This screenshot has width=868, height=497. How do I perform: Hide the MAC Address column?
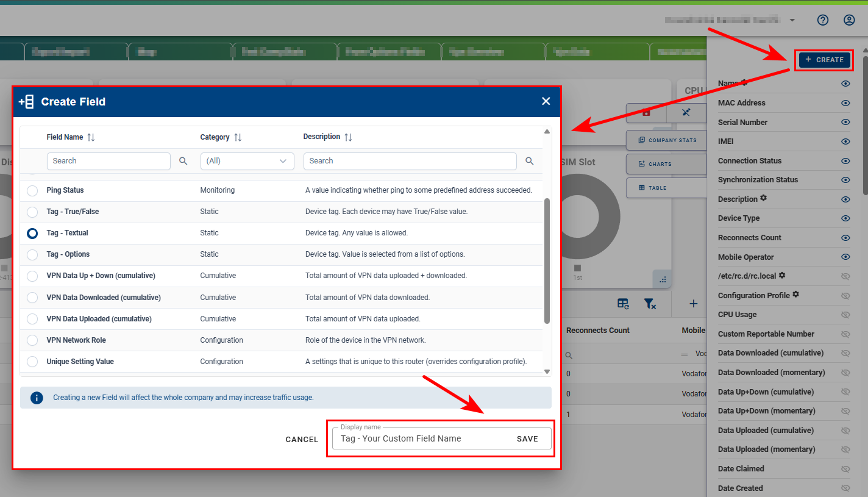(x=845, y=103)
